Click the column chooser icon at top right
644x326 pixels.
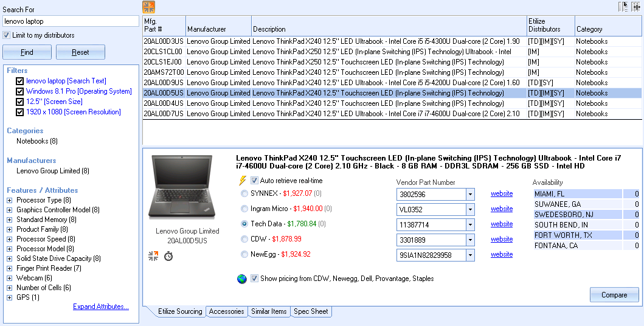[x=623, y=7]
